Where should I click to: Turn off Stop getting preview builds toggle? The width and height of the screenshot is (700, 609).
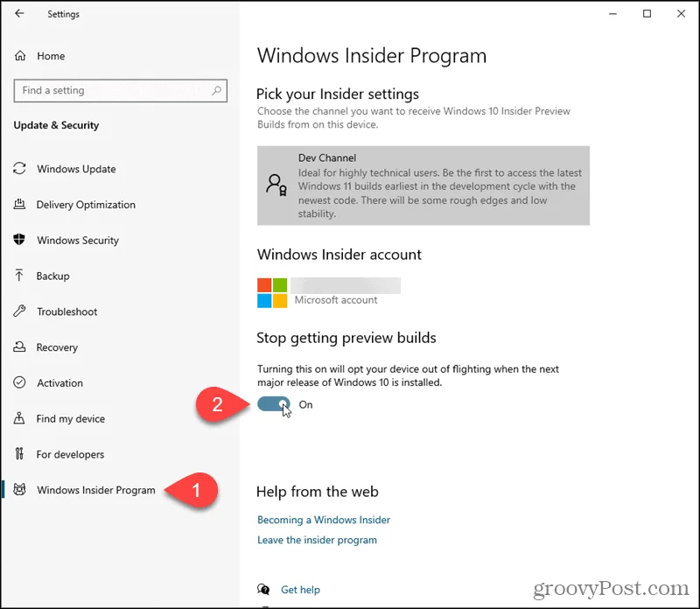274,404
